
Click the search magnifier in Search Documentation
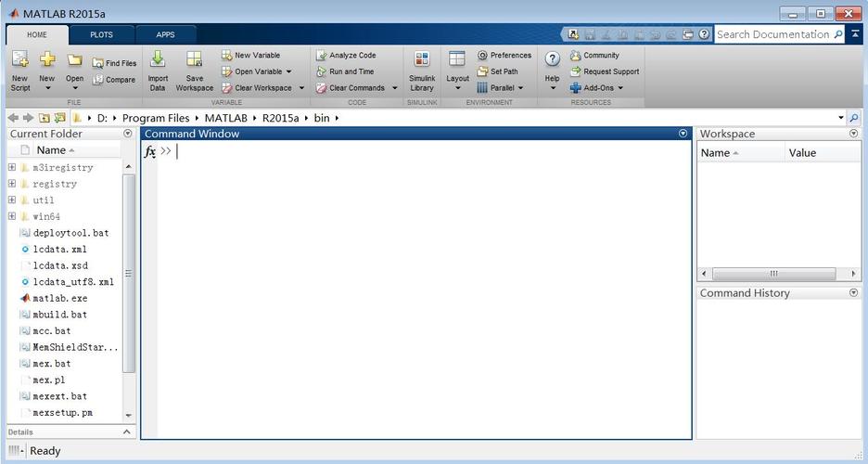838,34
